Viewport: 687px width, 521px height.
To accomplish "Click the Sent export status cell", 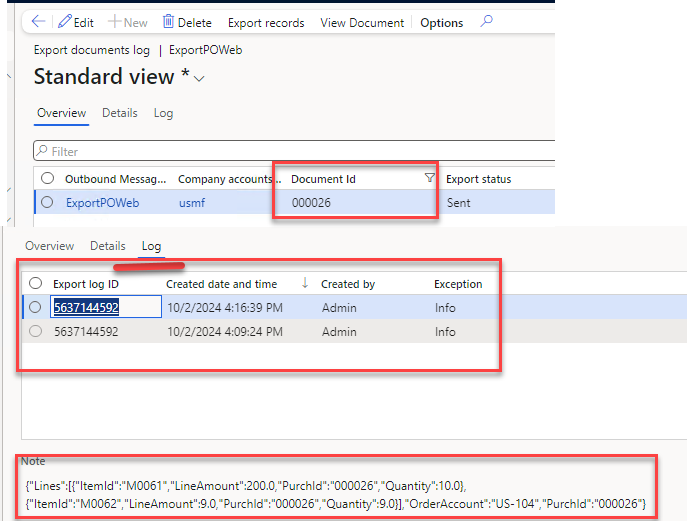I will coord(458,203).
